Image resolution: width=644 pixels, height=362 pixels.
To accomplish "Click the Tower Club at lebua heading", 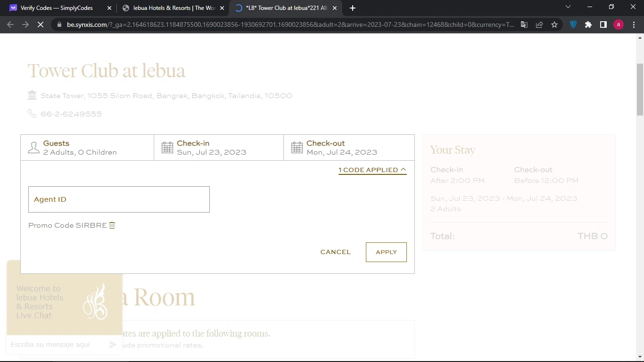I will [x=107, y=71].
